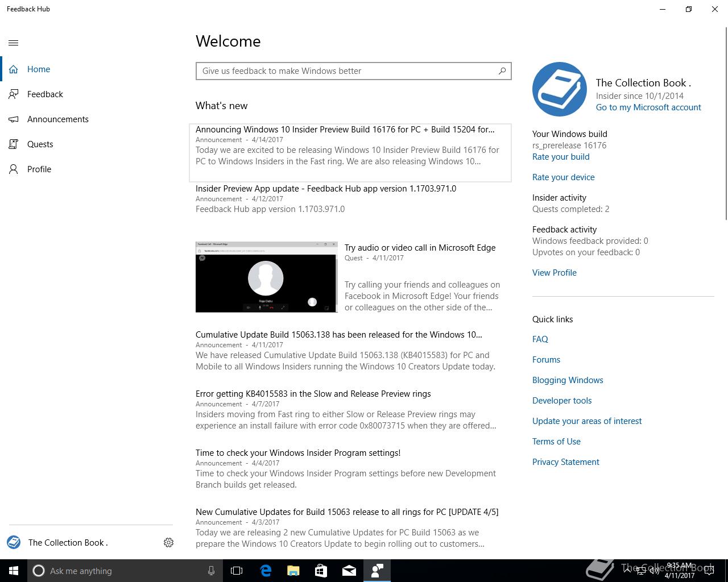Open the Privacy Statement link
Image resolution: width=728 pixels, height=582 pixels.
coord(566,462)
